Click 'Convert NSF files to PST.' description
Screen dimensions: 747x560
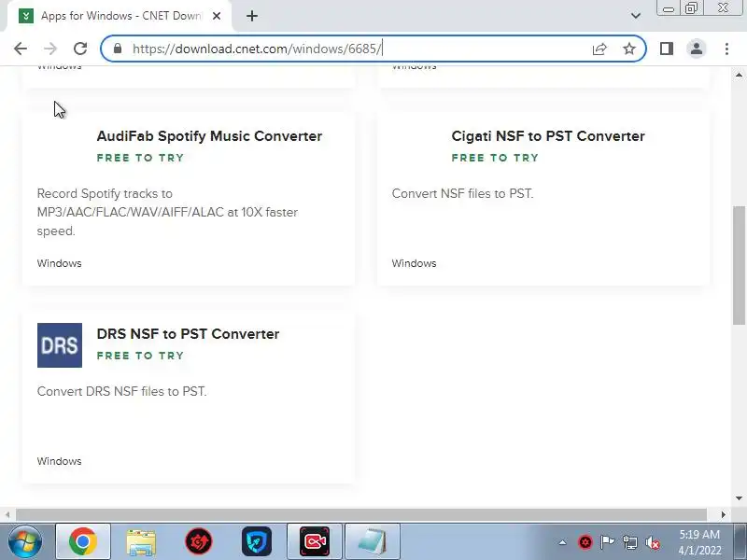462,194
